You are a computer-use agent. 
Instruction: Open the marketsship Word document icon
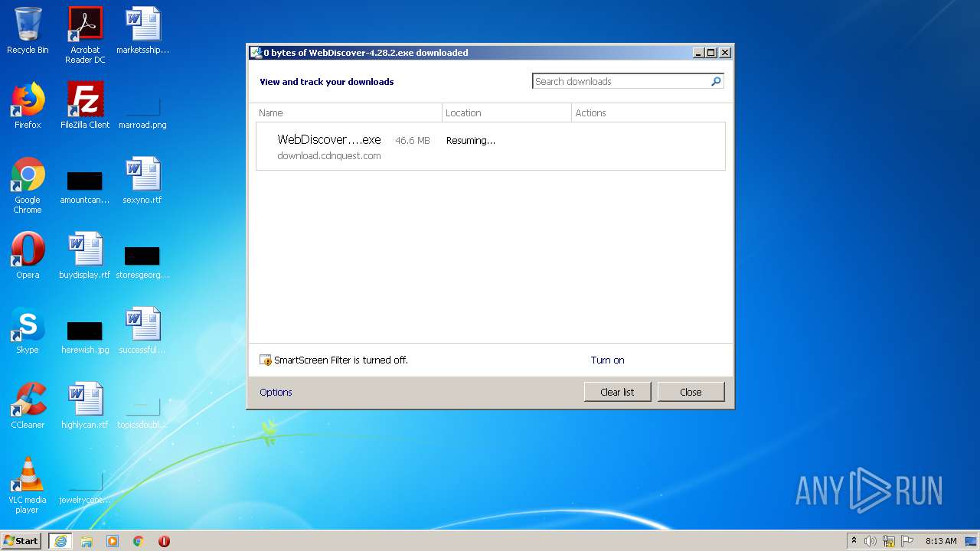(x=142, y=31)
